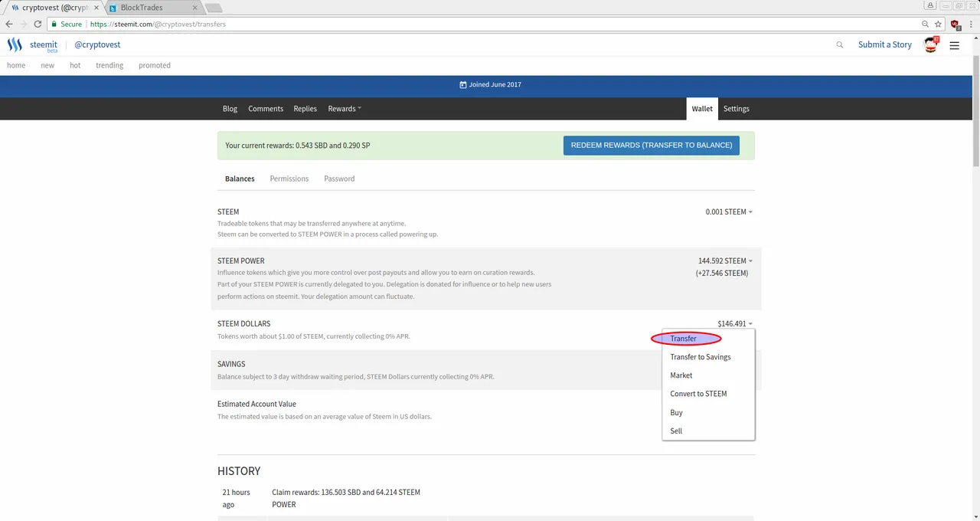Image resolution: width=980 pixels, height=521 pixels.
Task: Expand the Rewards dropdown in the profile menu
Action: 345,109
